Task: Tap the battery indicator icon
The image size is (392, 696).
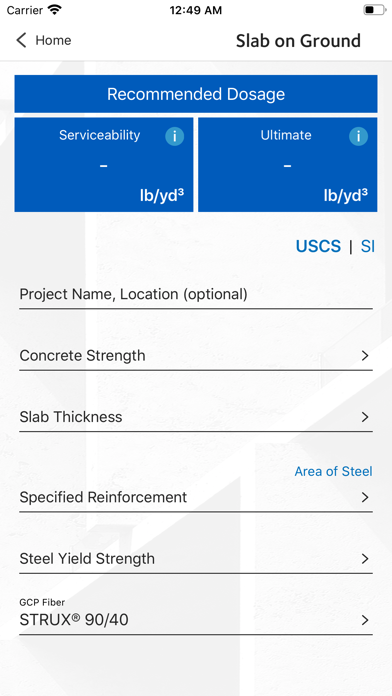Action: 374,10
